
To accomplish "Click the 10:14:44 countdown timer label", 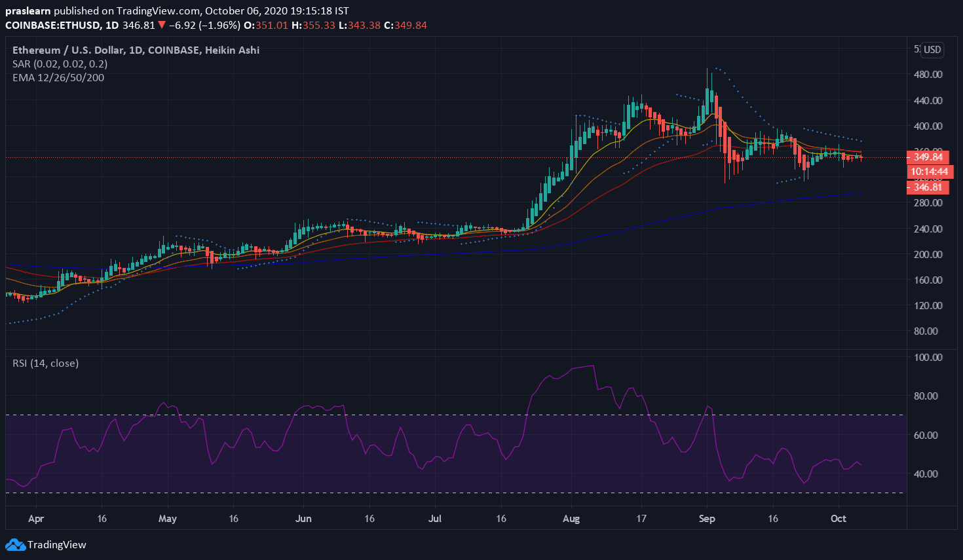I will coord(929,172).
